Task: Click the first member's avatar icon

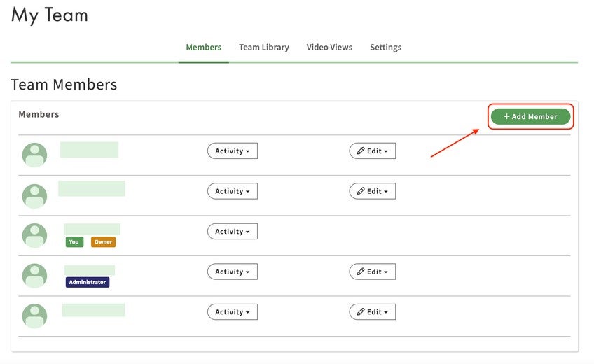Action: 34,155
